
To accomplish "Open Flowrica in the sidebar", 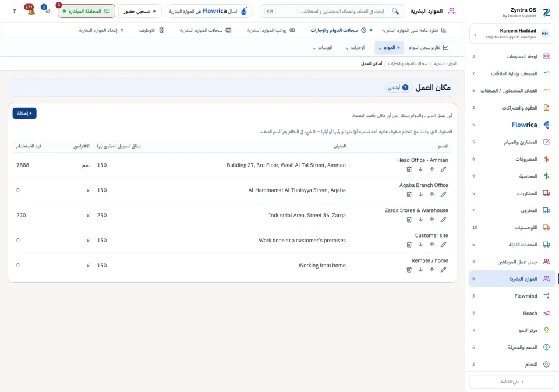I will point(512,125).
